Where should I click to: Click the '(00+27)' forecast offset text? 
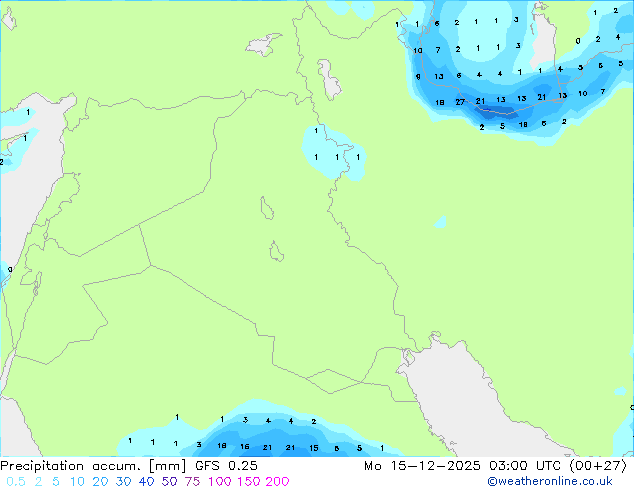[x=598, y=466]
